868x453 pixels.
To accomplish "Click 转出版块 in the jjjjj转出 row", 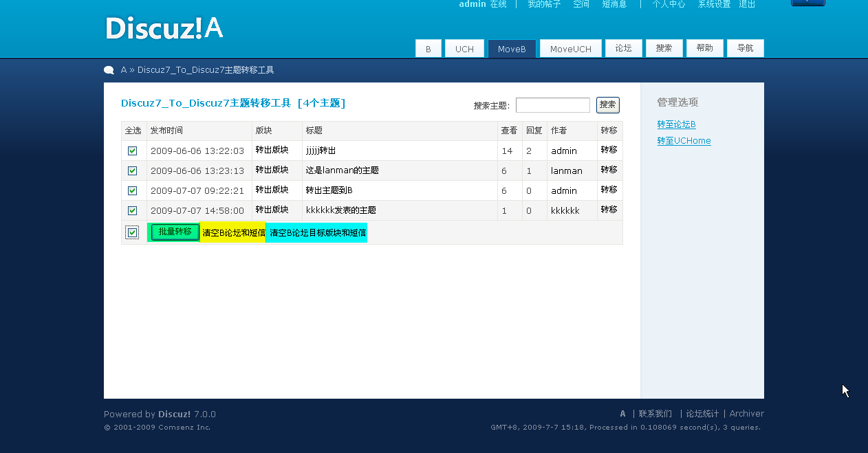I will (x=272, y=150).
